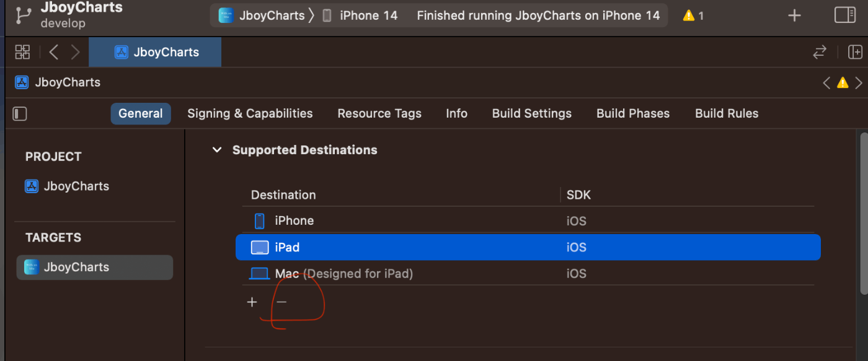Viewport: 868px width, 361px height.
Task: Select Mac (Designed for iPad) row
Action: click(x=528, y=273)
